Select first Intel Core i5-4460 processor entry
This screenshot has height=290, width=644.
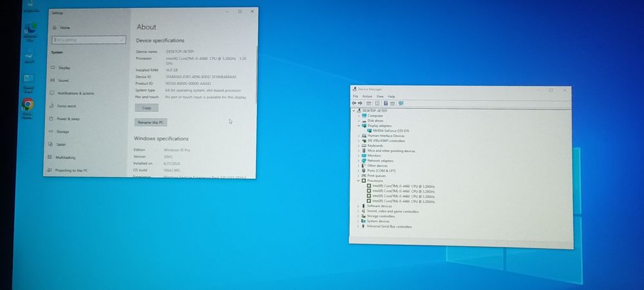click(x=401, y=186)
